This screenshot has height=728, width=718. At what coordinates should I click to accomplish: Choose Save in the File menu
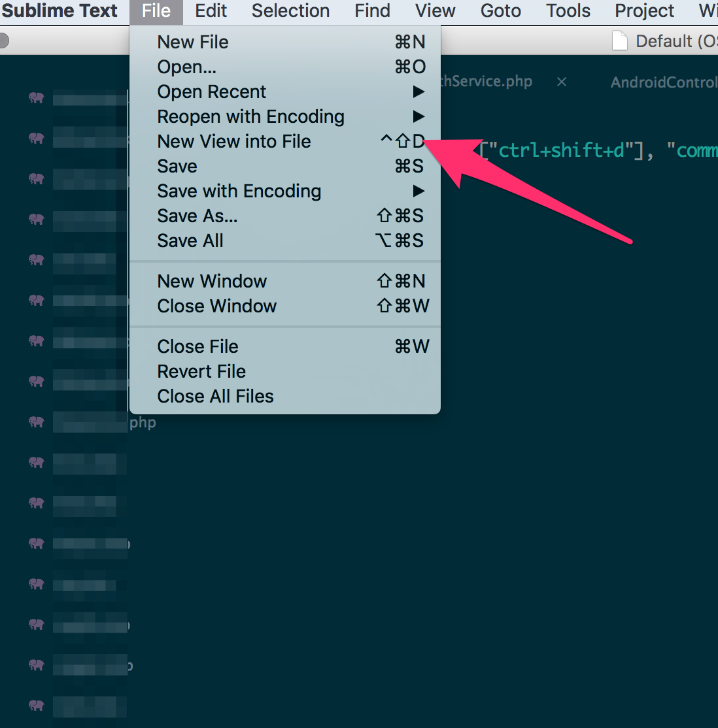(x=285, y=166)
